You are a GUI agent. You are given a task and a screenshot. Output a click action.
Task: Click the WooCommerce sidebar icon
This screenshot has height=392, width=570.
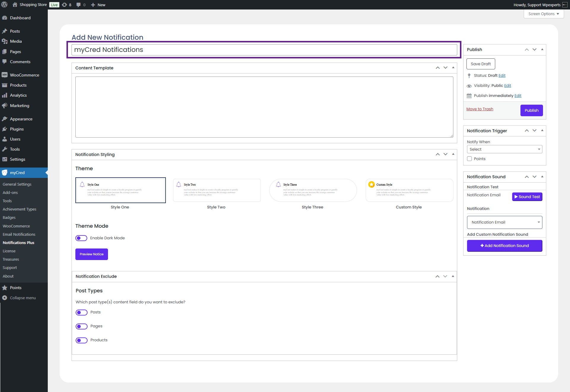tap(5, 75)
